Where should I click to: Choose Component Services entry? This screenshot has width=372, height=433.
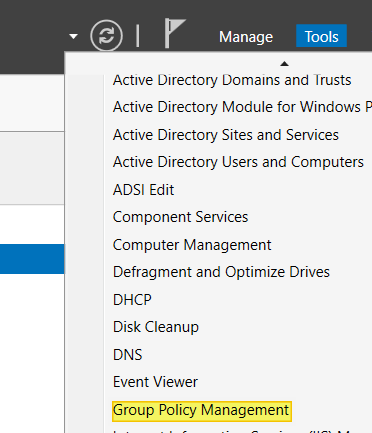click(x=180, y=217)
